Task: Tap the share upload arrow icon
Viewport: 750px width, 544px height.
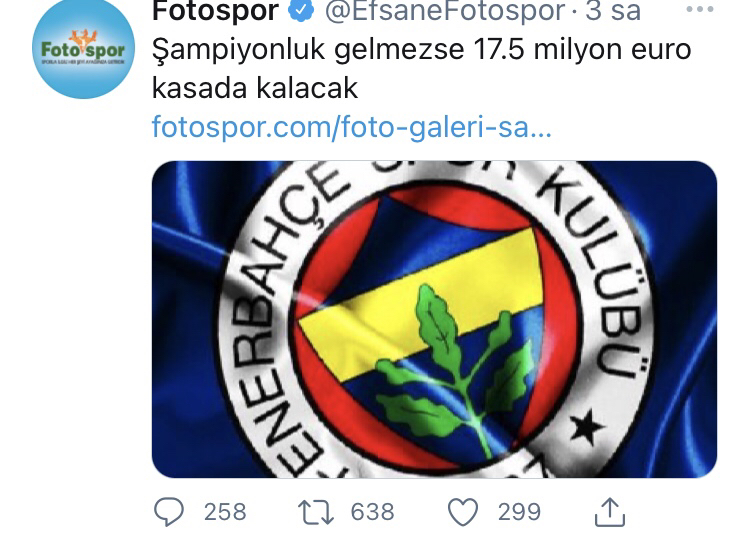Action: pyautogui.click(x=610, y=512)
